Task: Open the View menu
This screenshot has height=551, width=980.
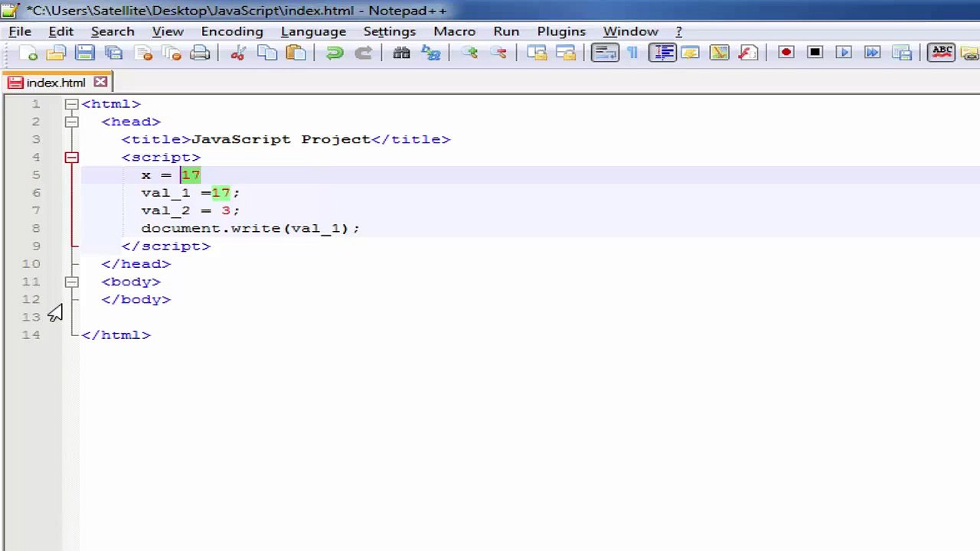Action: click(168, 31)
